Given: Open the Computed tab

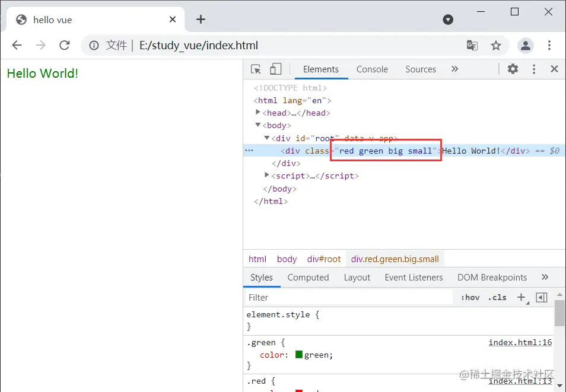Looking at the screenshot, I should coord(309,277).
